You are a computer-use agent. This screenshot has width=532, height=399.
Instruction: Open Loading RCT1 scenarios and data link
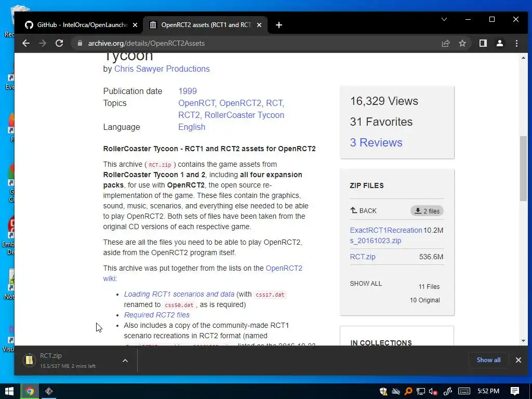tap(179, 294)
